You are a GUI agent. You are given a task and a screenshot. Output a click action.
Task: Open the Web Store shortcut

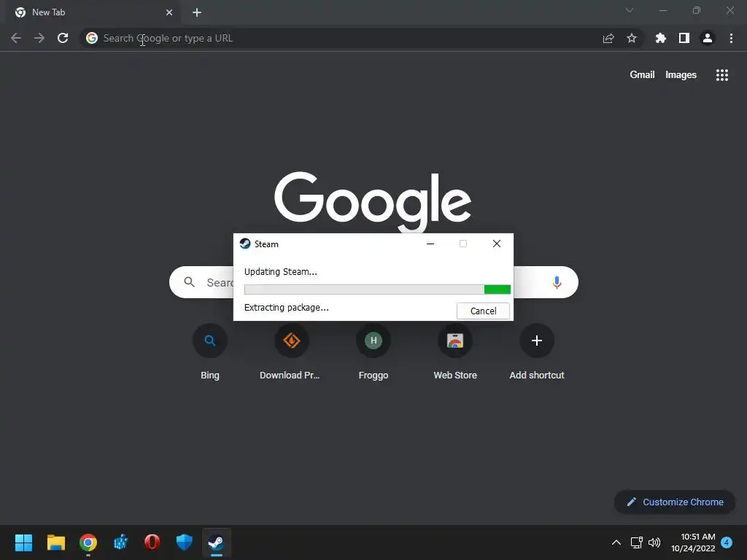(x=455, y=352)
